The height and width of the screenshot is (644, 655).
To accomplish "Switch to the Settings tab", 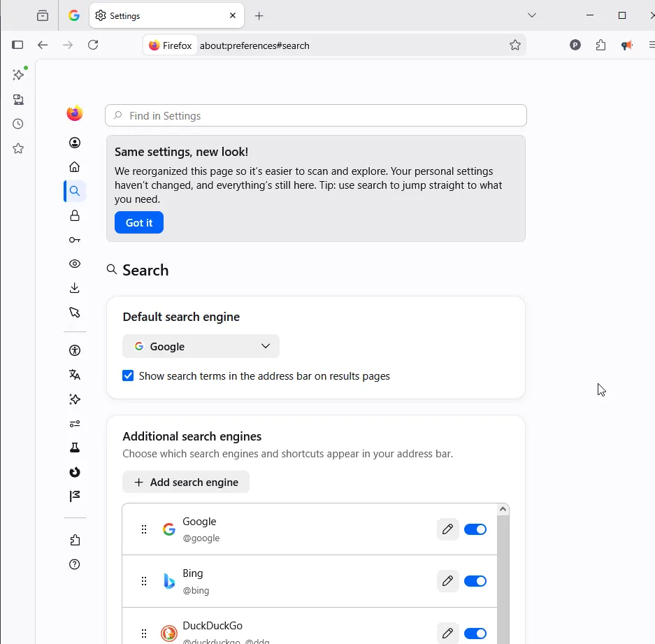I will pos(166,16).
